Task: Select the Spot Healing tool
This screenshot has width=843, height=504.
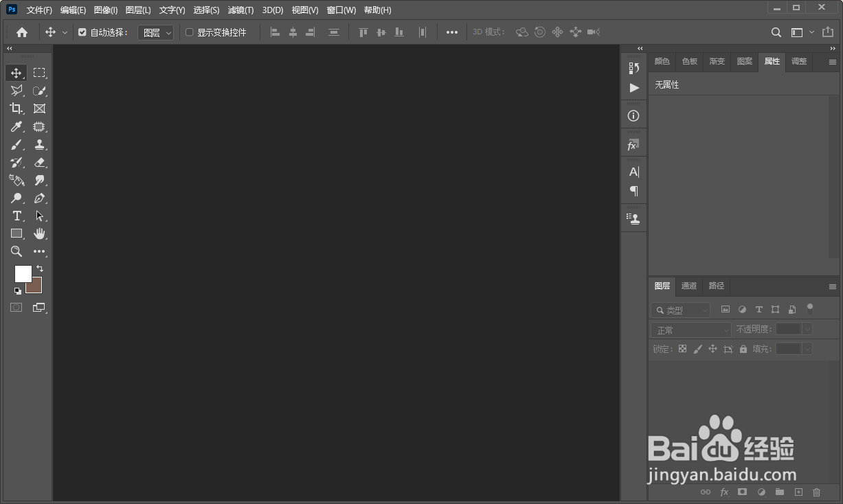Action: [x=40, y=126]
